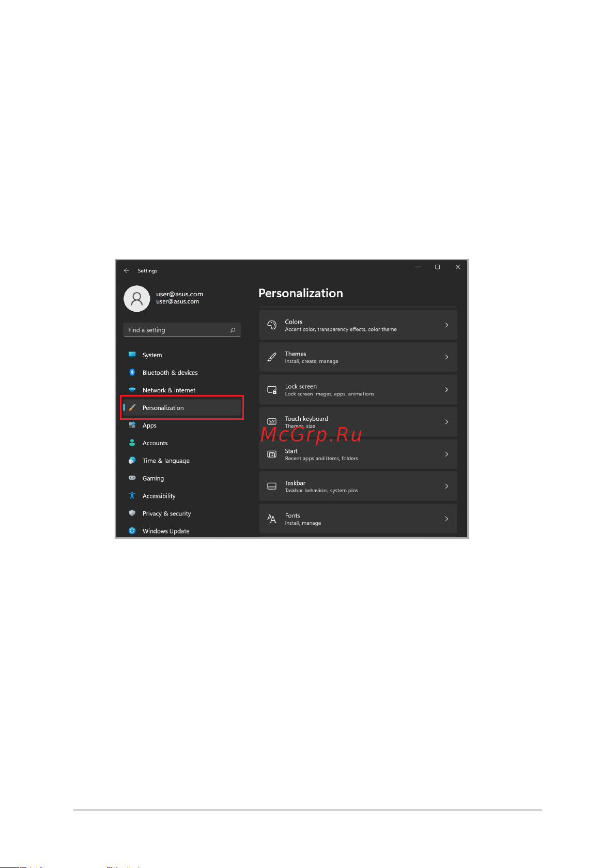
Task: Maximize the Settings window
Action: (x=438, y=267)
